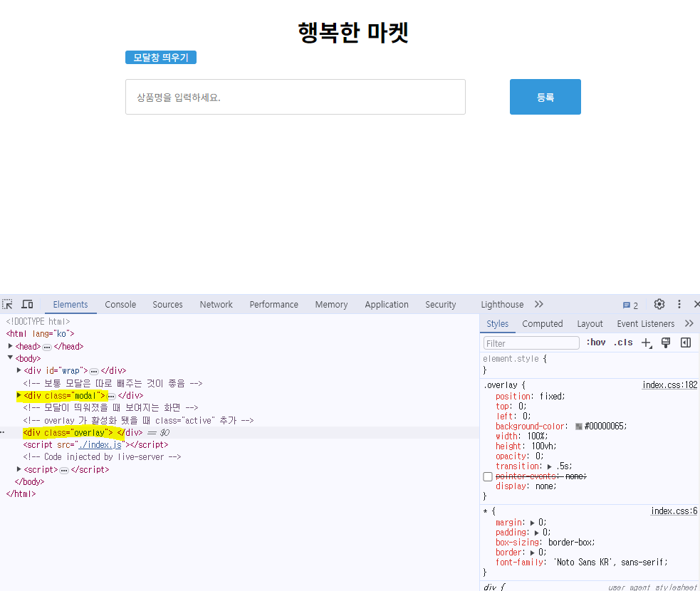Open the Performance tab
This screenshot has height=591, width=700.
click(x=273, y=305)
